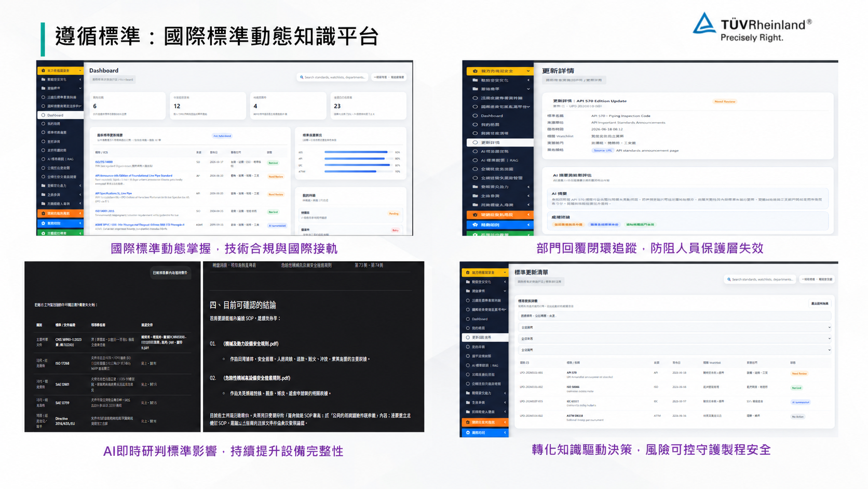Screen dimensions: 868x489
Task: Select the card showing count 23 on Dashboard
Action: (x=368, y=105)
